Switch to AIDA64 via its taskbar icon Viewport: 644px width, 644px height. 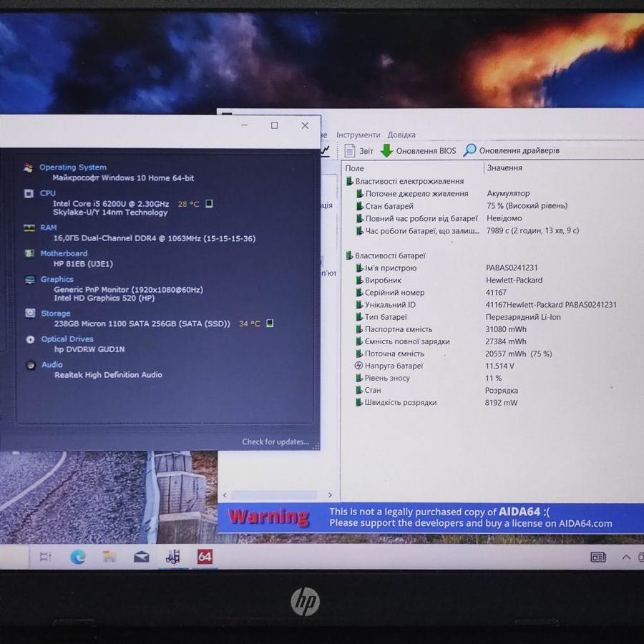point(205,557)
